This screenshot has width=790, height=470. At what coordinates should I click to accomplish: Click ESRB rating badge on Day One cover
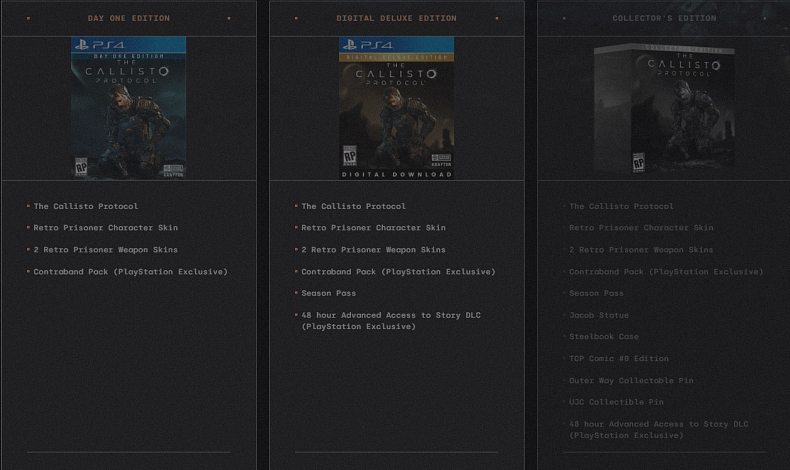[x=81, y=167]
